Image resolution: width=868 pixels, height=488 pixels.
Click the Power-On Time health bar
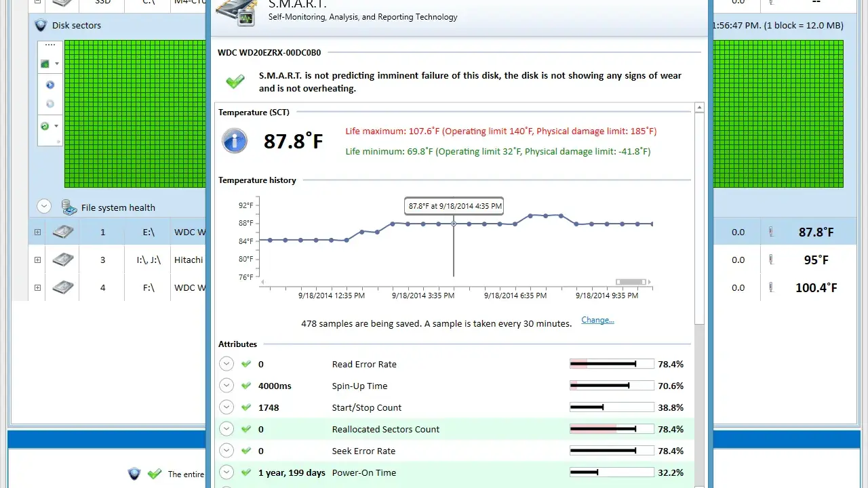tap(612, 472)
